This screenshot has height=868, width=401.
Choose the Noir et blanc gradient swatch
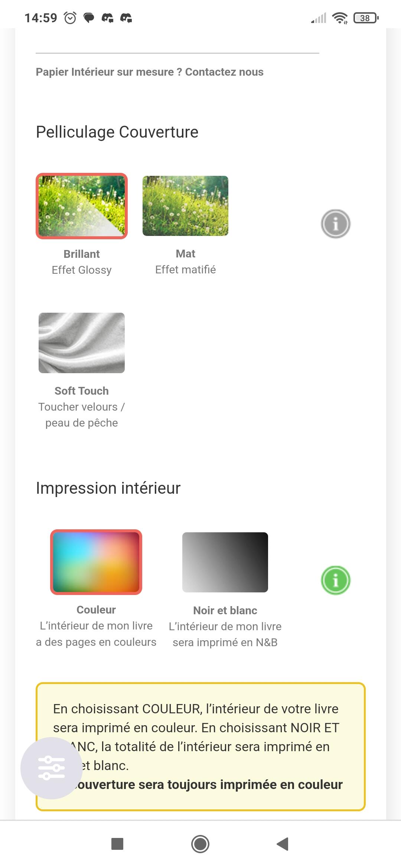click(225, 562)
